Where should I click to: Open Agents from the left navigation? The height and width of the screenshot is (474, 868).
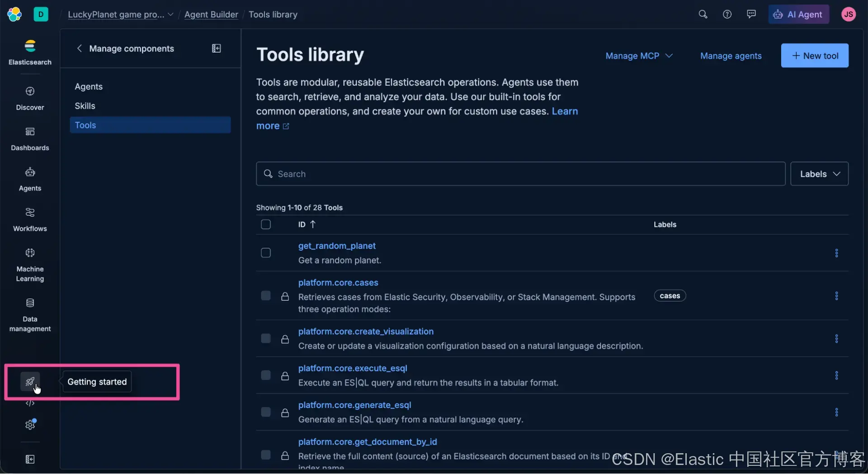[x=30, y=179]
